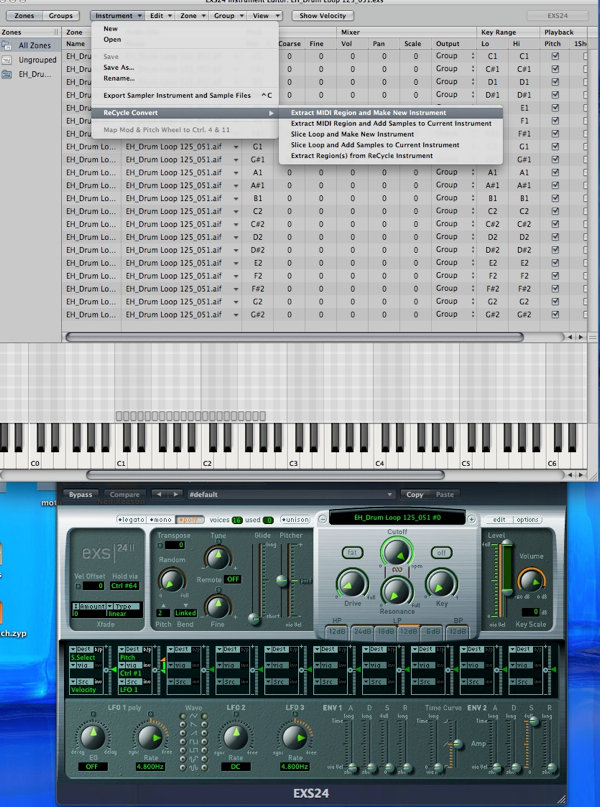Toggle Pitch checkbox for C2 zone row
The width and height of the screenshot is (600, 807).
555,211
